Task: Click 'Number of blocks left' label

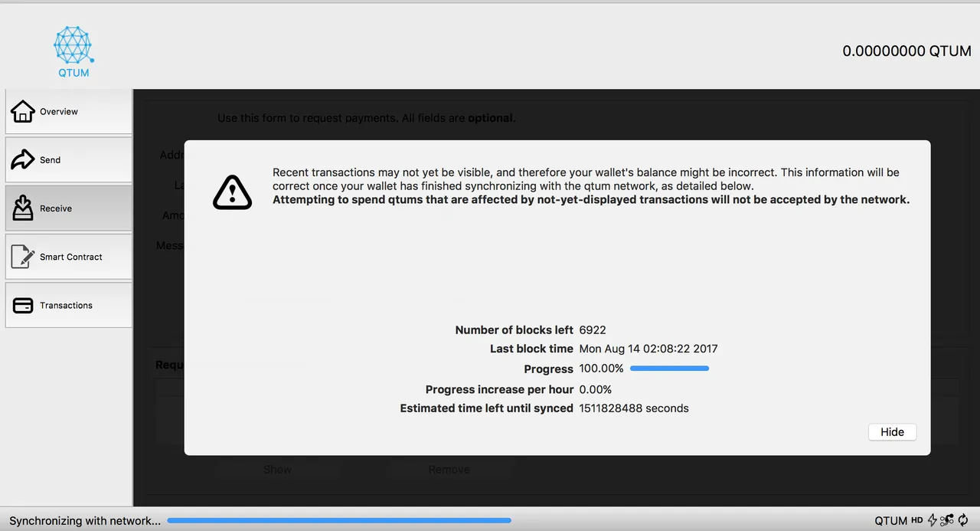Action: tap(514, 329)
